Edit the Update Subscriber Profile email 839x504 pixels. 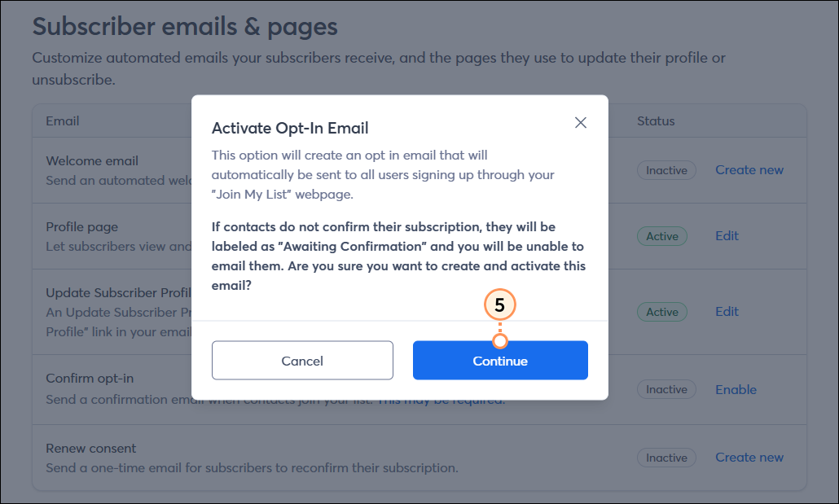[x=727, y=311]
